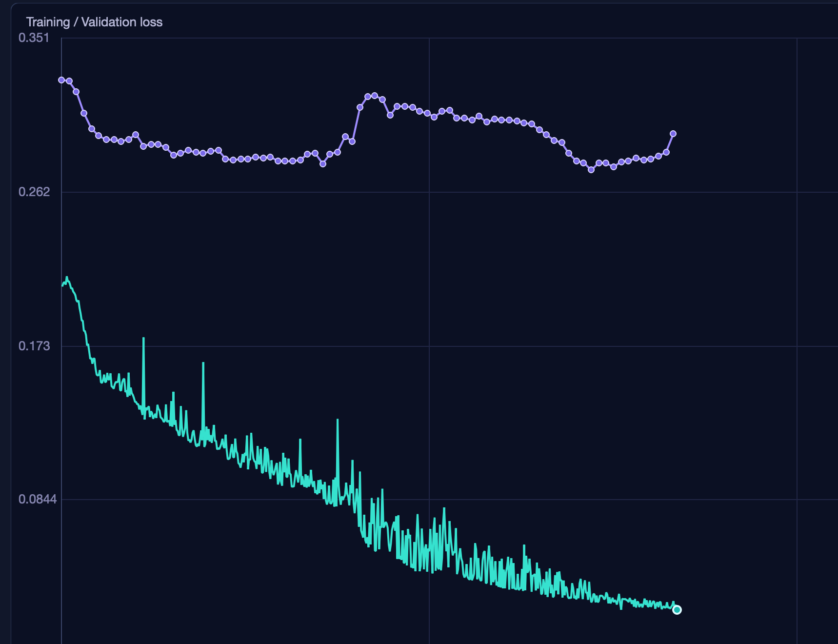
Task: Click the 0.173 y-axis label
Action: click(x=34, y=346)
